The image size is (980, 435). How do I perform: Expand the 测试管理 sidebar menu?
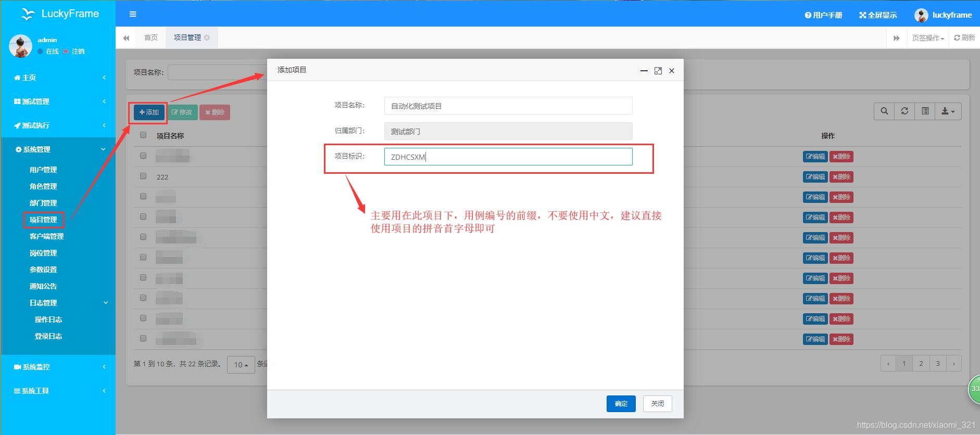click(58, 101)
